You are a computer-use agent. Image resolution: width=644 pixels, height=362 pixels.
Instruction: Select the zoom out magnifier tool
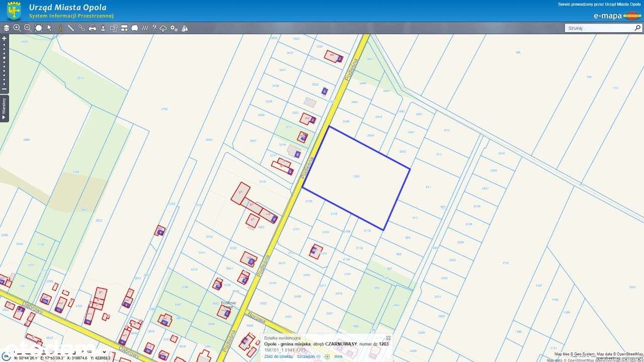pos(28,28)
